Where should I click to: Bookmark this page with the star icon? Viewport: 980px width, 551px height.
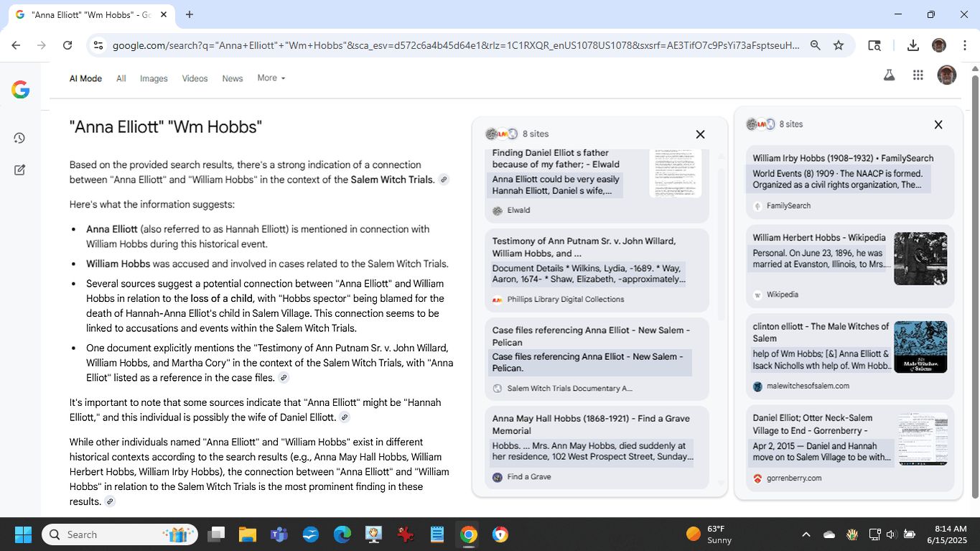click(x=838, y=45)
